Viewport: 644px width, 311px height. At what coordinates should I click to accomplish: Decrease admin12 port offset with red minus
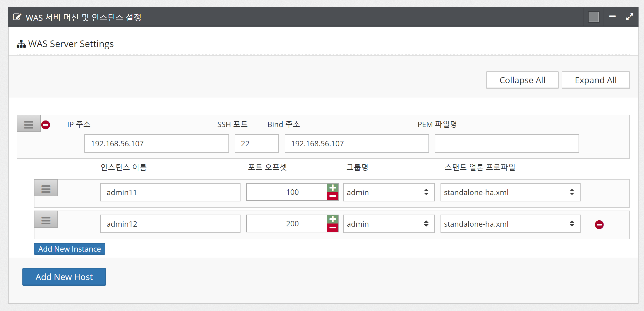coord(333,228)
